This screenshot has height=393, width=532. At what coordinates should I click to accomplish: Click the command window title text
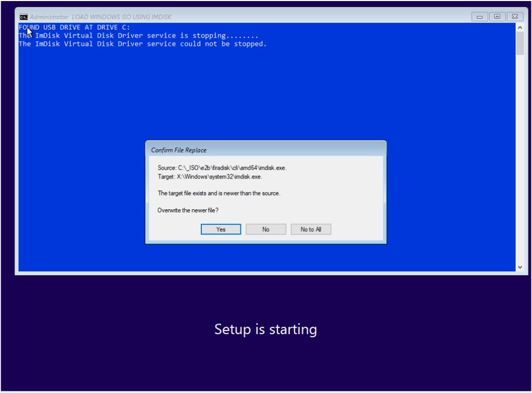click(x=101, y=17)
